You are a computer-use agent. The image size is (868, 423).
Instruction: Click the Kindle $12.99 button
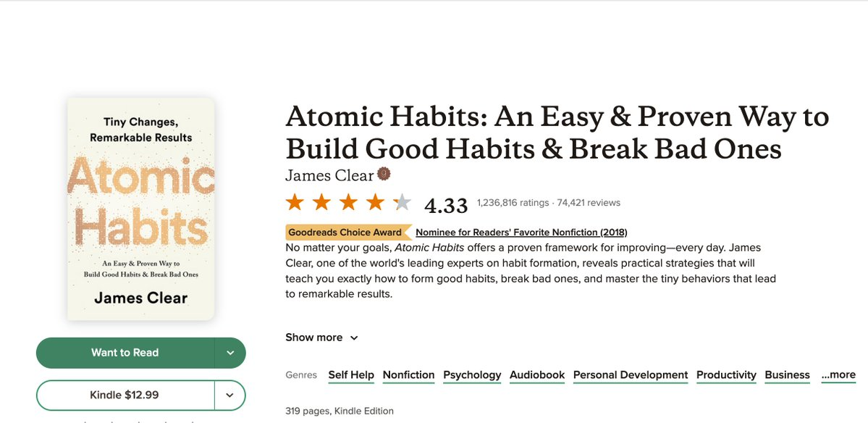[x=125, y=395]
